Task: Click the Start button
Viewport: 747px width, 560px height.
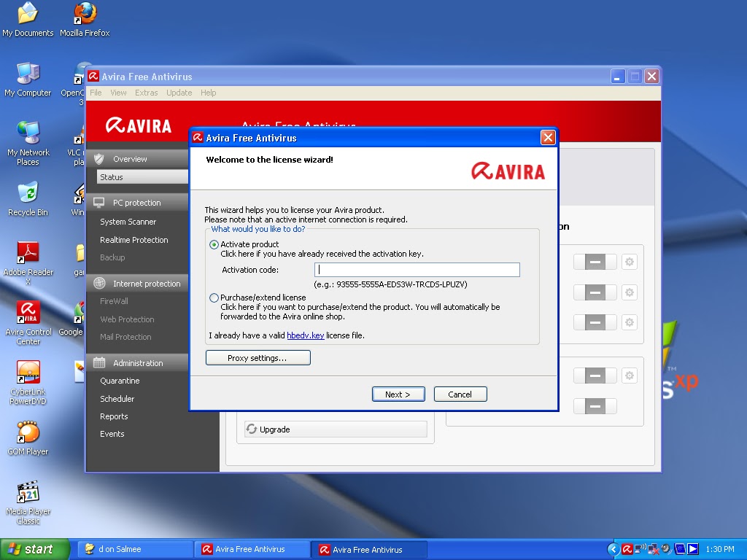Action: pyautogui.click(x=34, y=550)
